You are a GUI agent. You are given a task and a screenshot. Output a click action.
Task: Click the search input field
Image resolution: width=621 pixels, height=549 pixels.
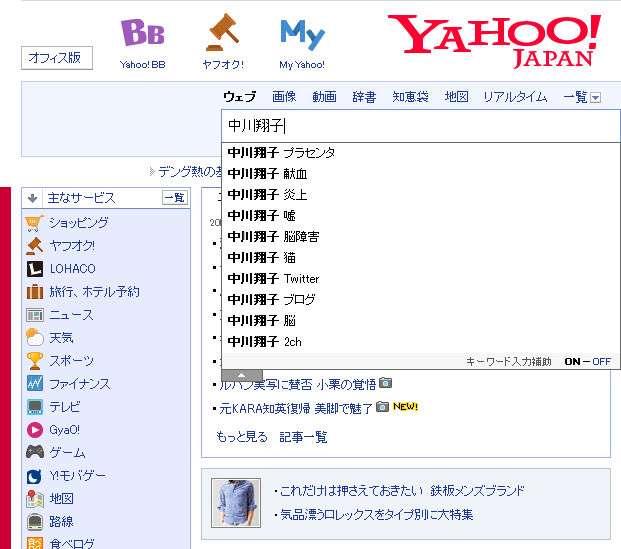421,126
